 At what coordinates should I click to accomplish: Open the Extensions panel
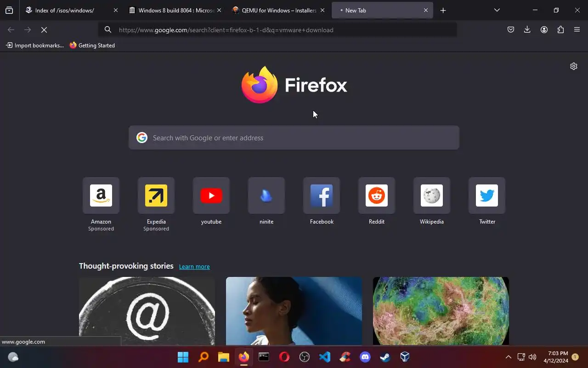pos(560,30)
